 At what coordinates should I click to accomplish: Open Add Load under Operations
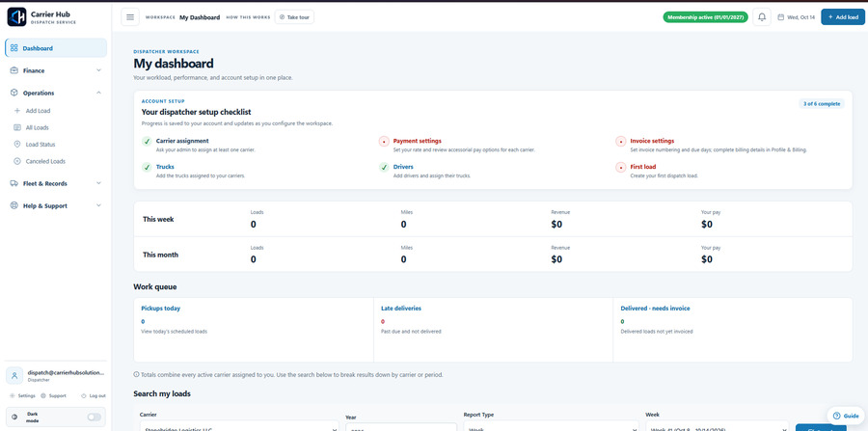pos(38,111)
